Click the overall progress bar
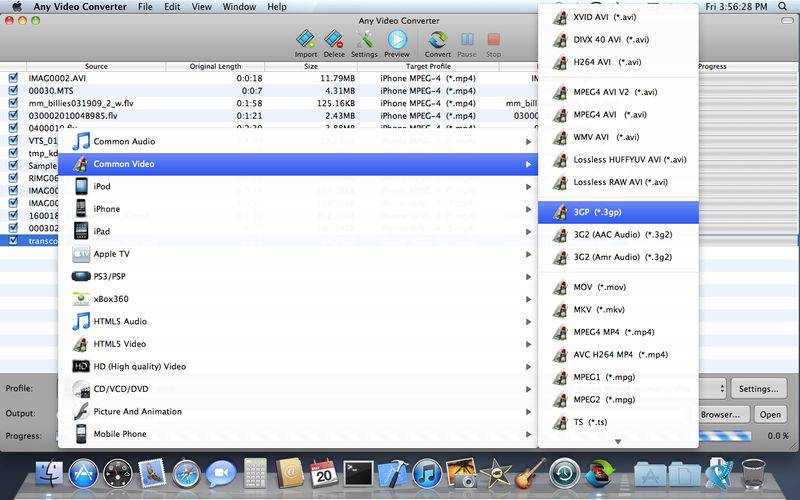Image resolution: width=800 pixels, height=500 pixels. coord(725,436)
